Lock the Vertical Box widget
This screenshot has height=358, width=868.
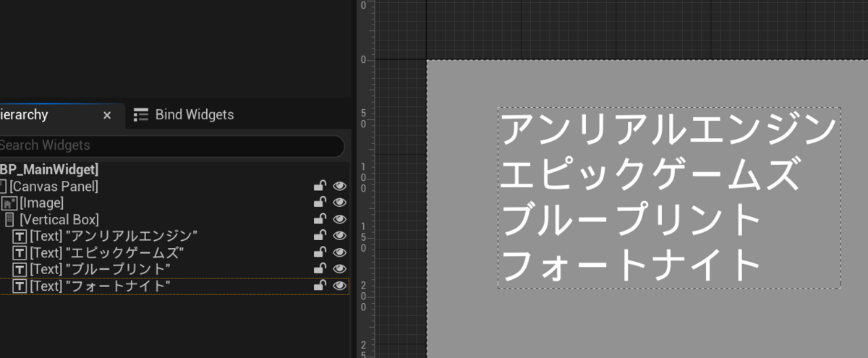320,220
